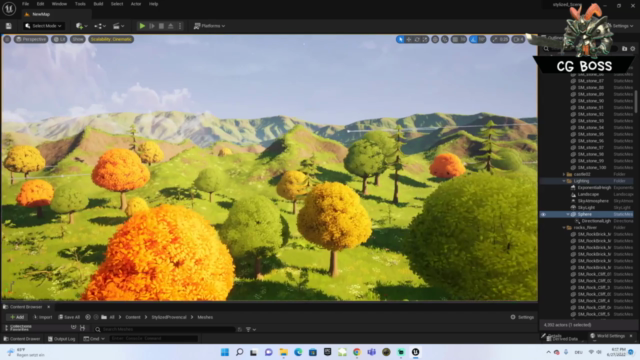Open the Output Log
This screenshot has width=640, height=360.
tap(62, 339)
